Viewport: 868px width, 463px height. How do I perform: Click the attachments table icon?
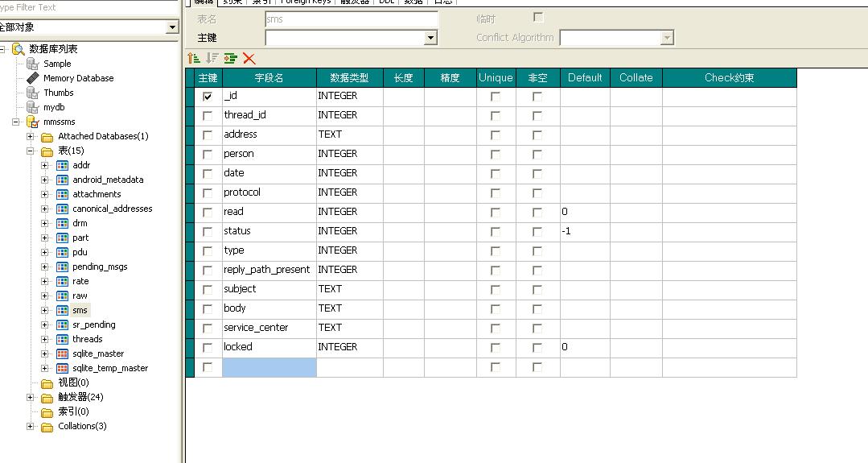point(62,194)
